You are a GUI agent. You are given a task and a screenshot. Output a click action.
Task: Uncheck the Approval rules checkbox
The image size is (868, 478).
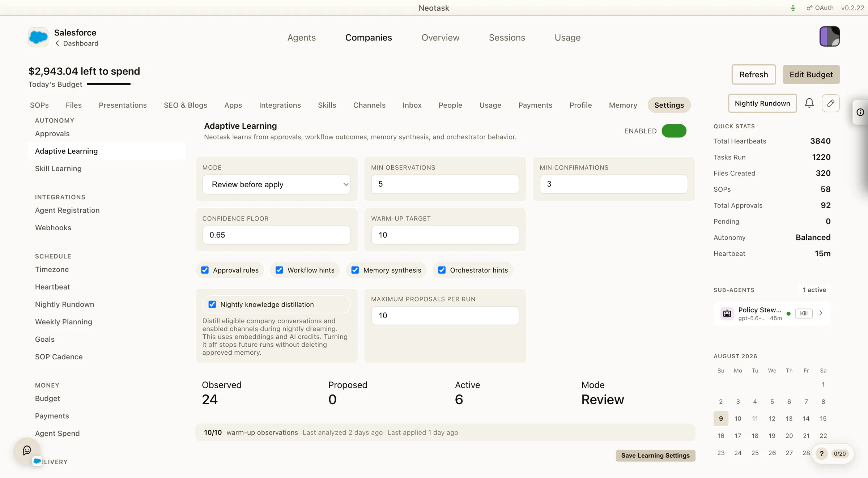point(205,270)
